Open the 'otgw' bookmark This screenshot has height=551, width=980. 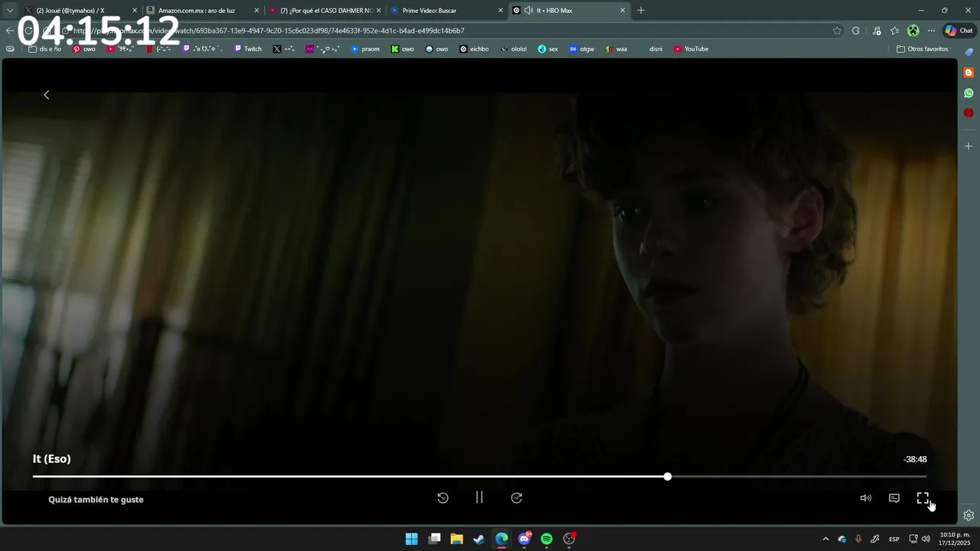click(x=582, y=49)
